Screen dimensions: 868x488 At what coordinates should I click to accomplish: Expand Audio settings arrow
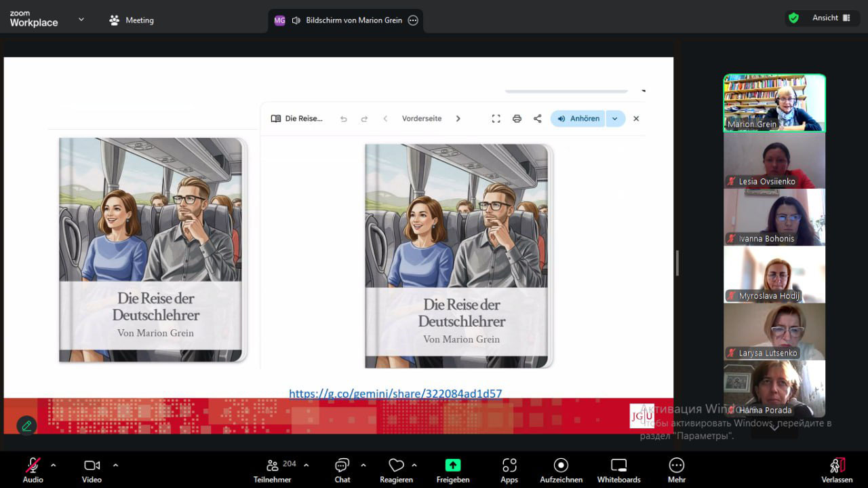(x=54, y=465)
